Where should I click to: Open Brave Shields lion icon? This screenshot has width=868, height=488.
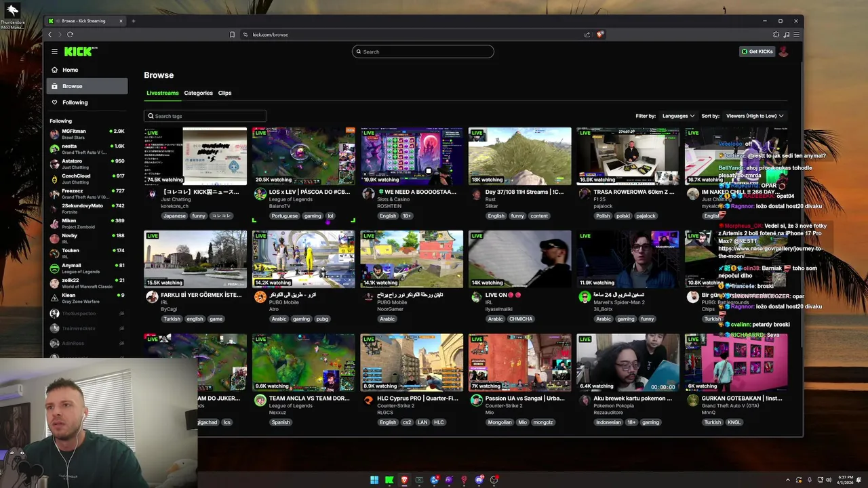(600, 35)
